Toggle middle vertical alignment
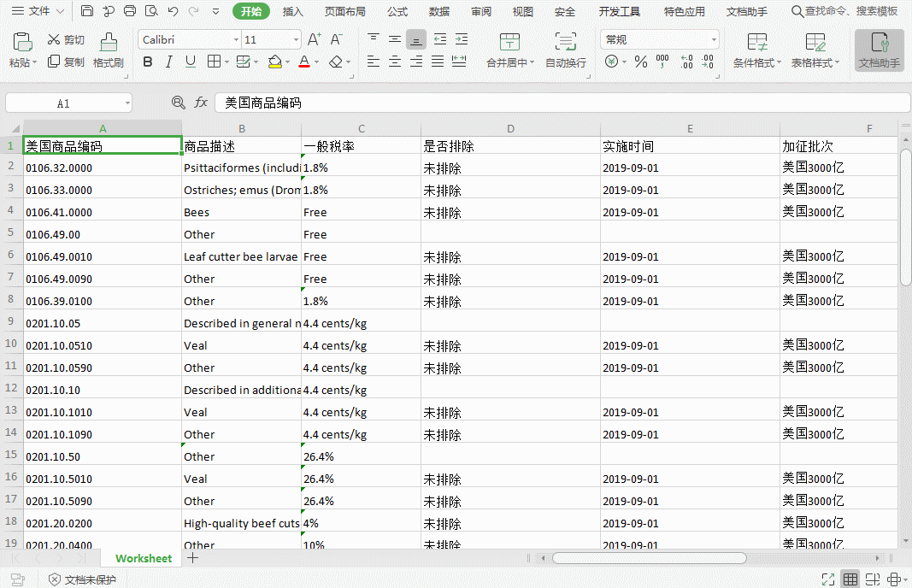This screenshot has width=912, height=588. pyautogui.click(x=395, y=39)
